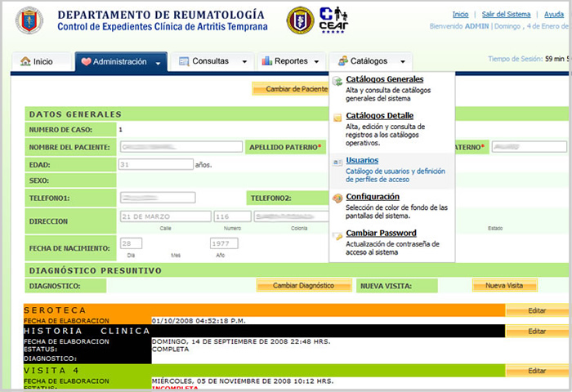Click Editar button for Seroteca
The height and width of the screenshot is (392, 572).
pyautogui.click(x=537, y=310)
